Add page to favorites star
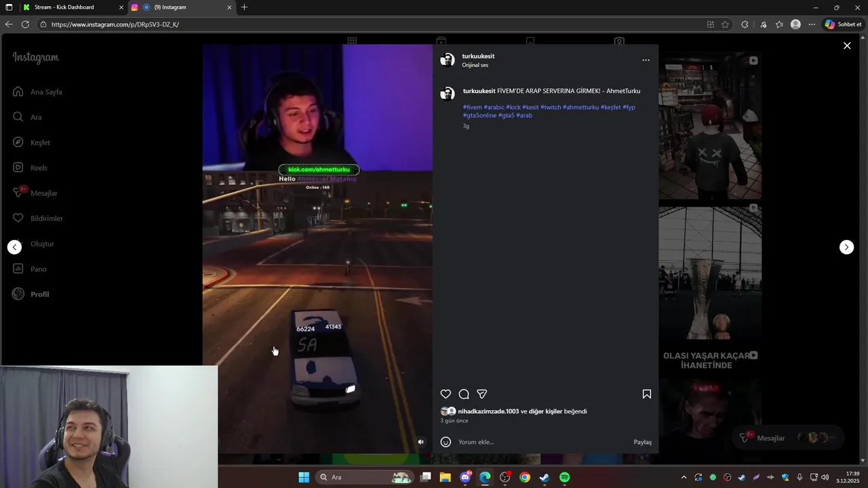 point(725,24)
